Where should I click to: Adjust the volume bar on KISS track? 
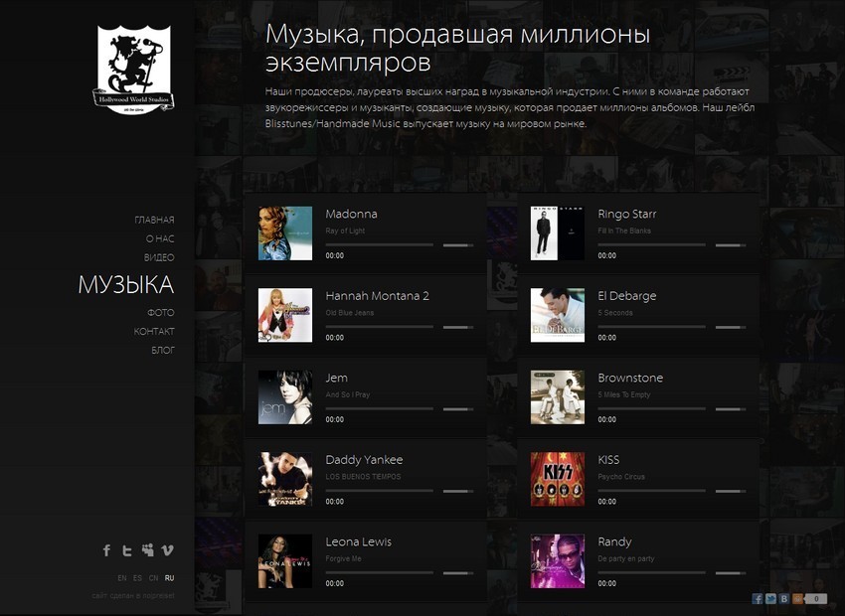[730, 490]
